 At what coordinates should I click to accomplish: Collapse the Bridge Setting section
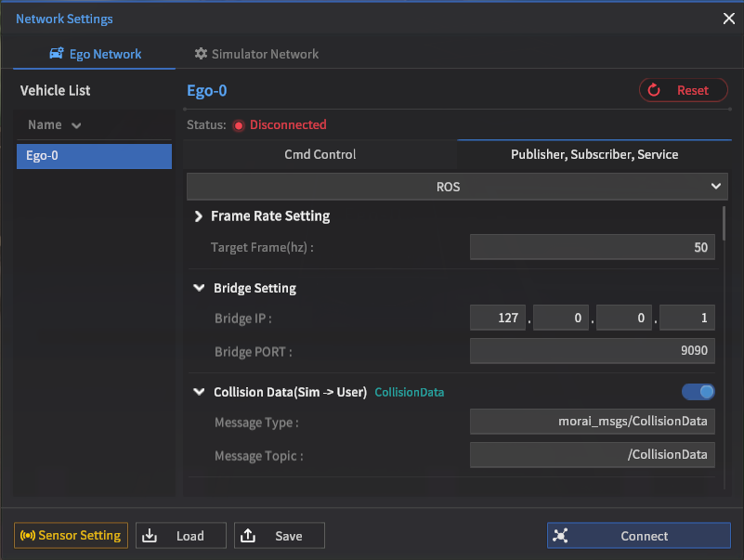tap(199, 288)
